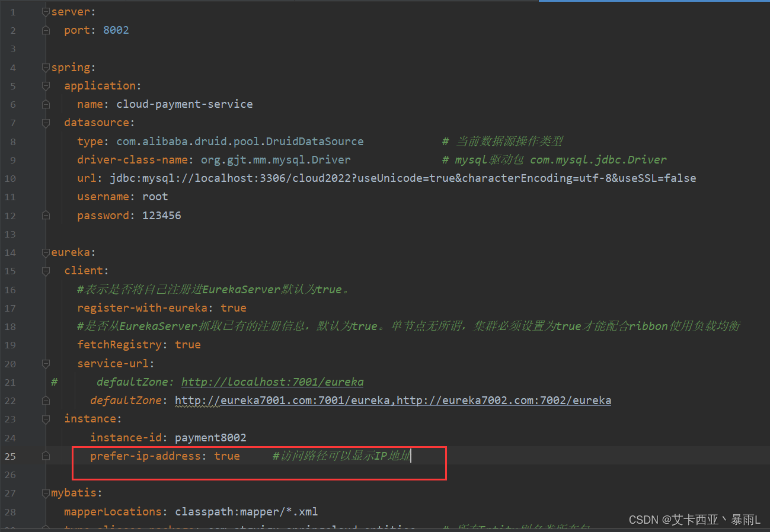Click the driver-class-name key
Screen dimensions: 770x532
[132, 159]
